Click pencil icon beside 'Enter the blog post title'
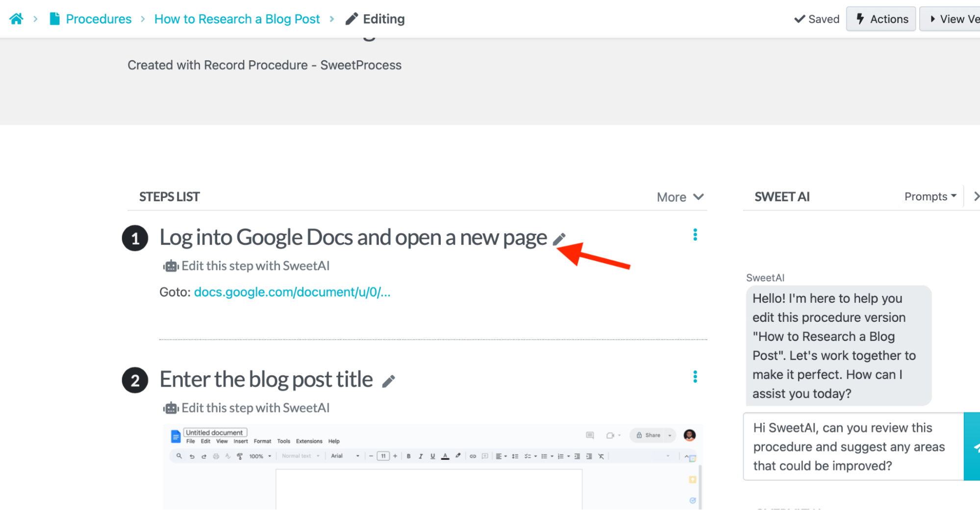The width and height of the screenshot is (980, 510). point(388,381)
